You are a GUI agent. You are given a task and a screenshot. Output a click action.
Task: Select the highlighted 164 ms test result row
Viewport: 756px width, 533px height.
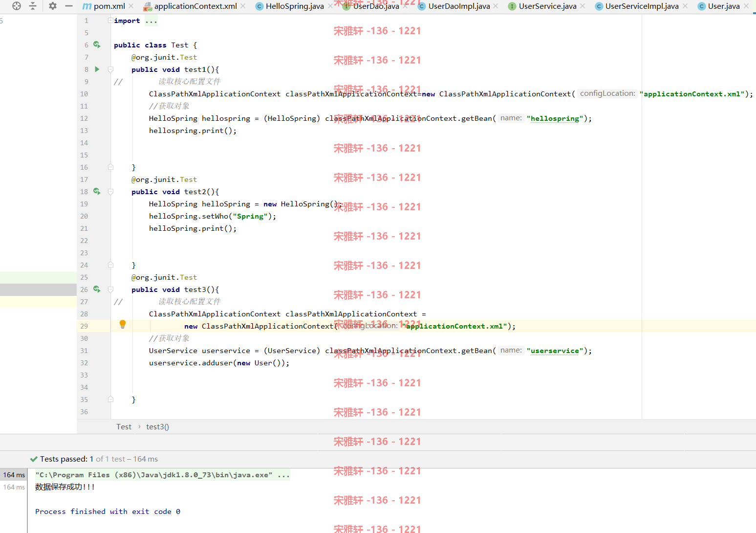click(14, 475)
